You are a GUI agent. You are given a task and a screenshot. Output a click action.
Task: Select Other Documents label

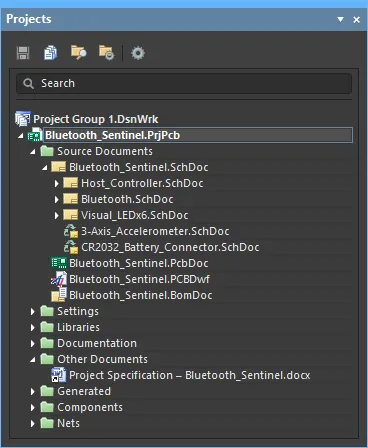102,359
